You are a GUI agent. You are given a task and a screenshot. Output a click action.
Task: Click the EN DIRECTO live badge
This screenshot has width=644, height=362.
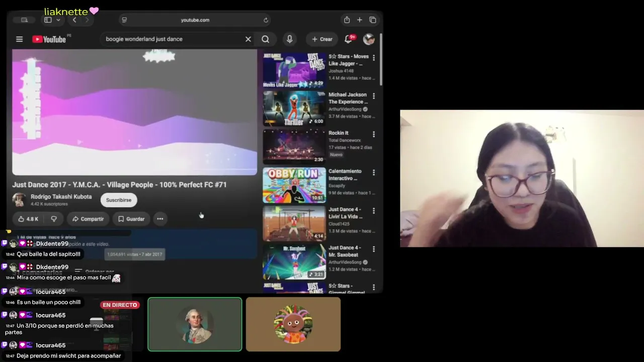[x=120, y=305]
